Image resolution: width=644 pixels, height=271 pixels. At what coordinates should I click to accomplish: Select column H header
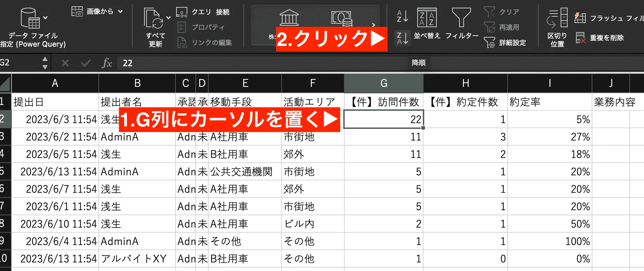[x=465, y=83]
